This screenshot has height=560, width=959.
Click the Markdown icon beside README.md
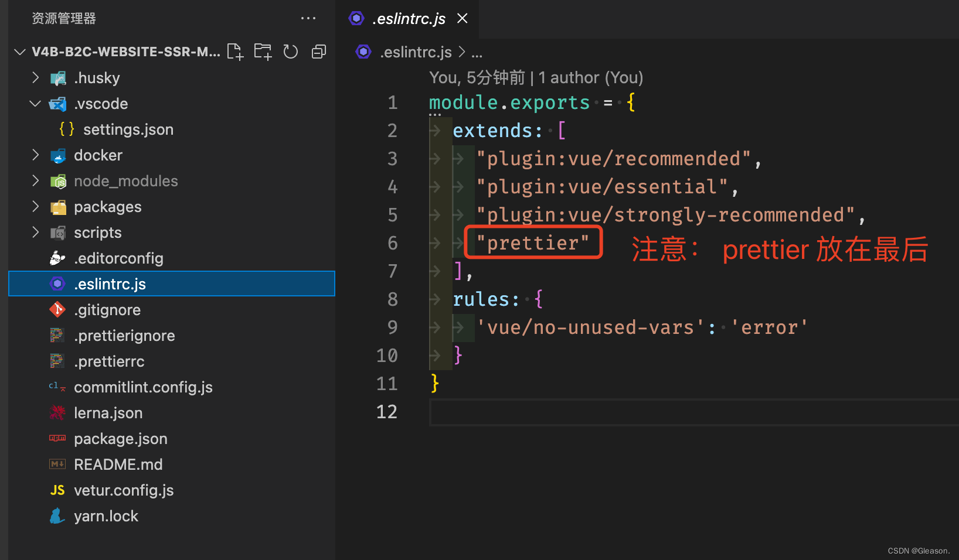pyautogui.click(x=57, y=464)
